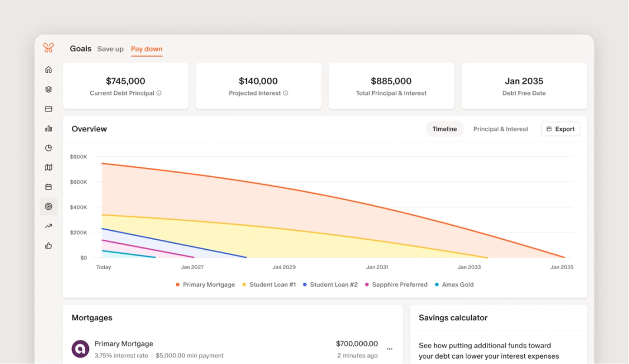Image resolution: width=629 pixels, height=364 pixels.
Task: Show info for Projected Interest
Action: point(286,93)
